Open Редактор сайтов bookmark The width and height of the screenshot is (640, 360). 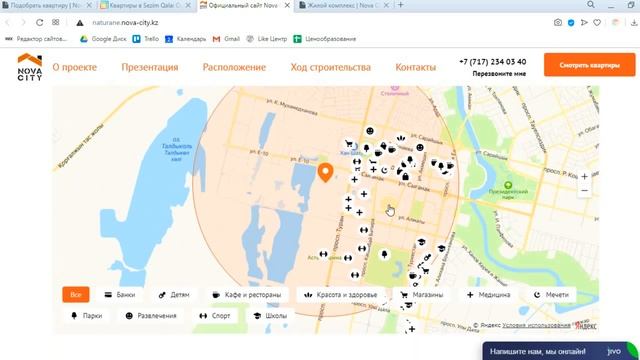point(36,39)
